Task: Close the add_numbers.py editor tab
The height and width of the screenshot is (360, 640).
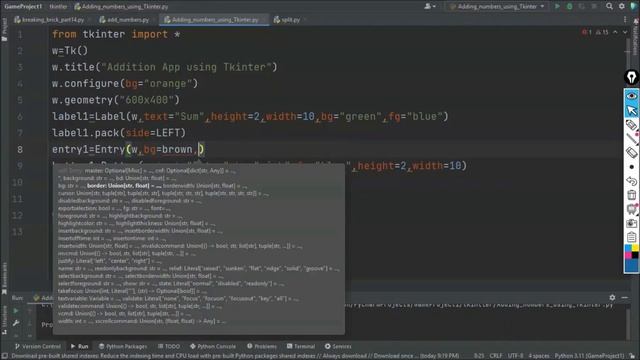Action: 154,20
